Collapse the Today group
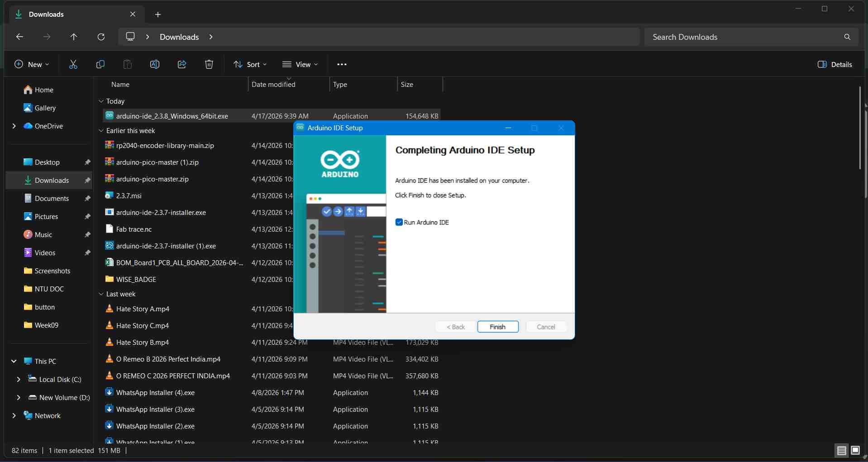The width and height of the screenshot is (868, 462). [x=101, y=101]
